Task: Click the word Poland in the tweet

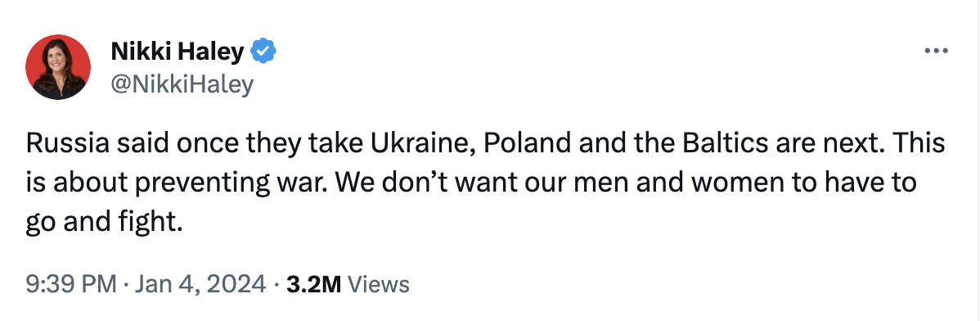Action: (x=528, y=144)
